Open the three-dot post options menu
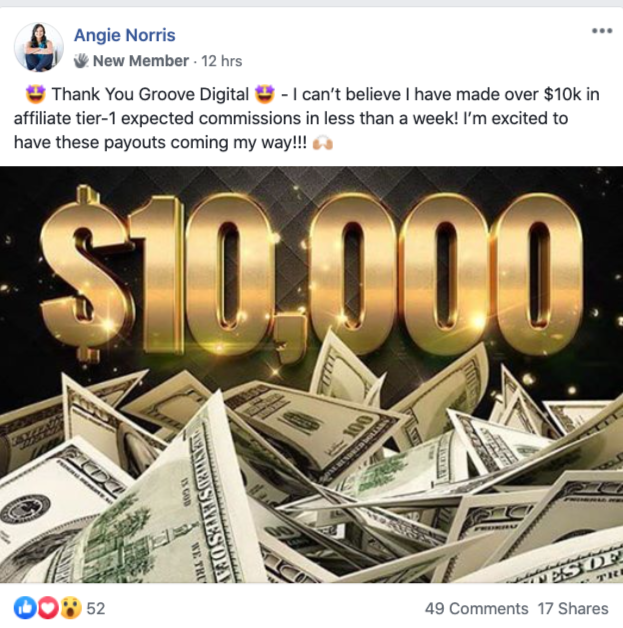The image size is (623, 628). (x=602, y=31)
